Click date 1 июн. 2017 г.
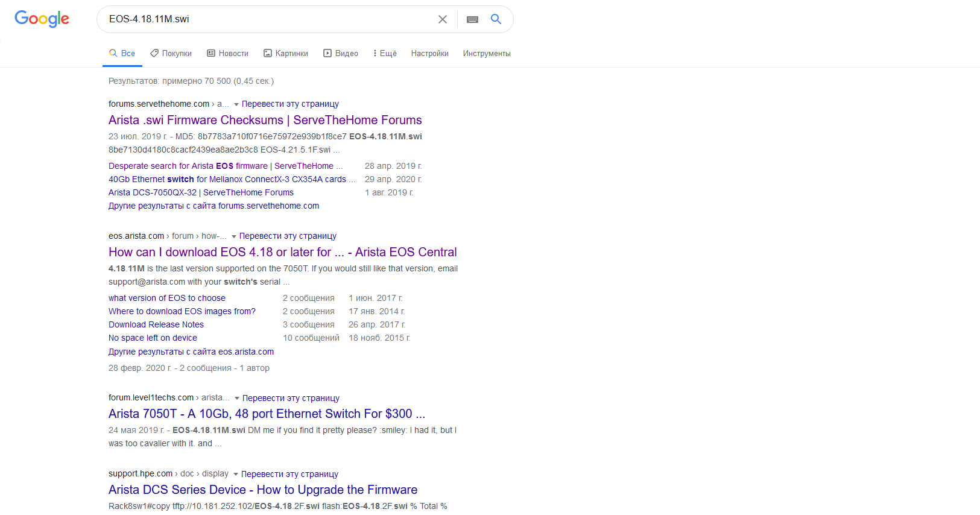Viewport: 980px width, 515px height. [x=375, y=298]
